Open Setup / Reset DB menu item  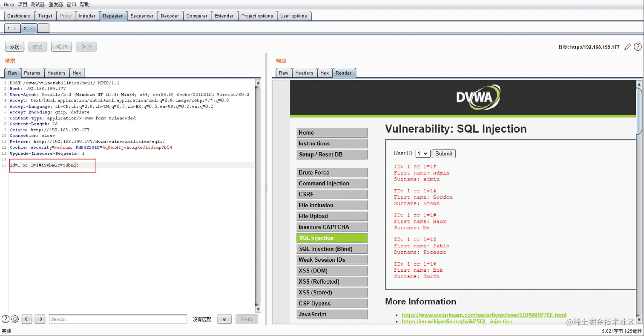[332, 154]
